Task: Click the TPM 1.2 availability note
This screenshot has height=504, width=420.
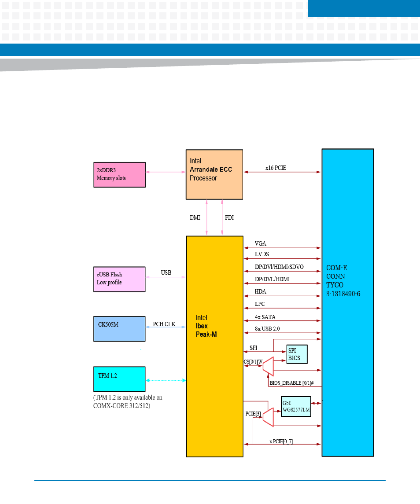Action: tap(128, 401)
